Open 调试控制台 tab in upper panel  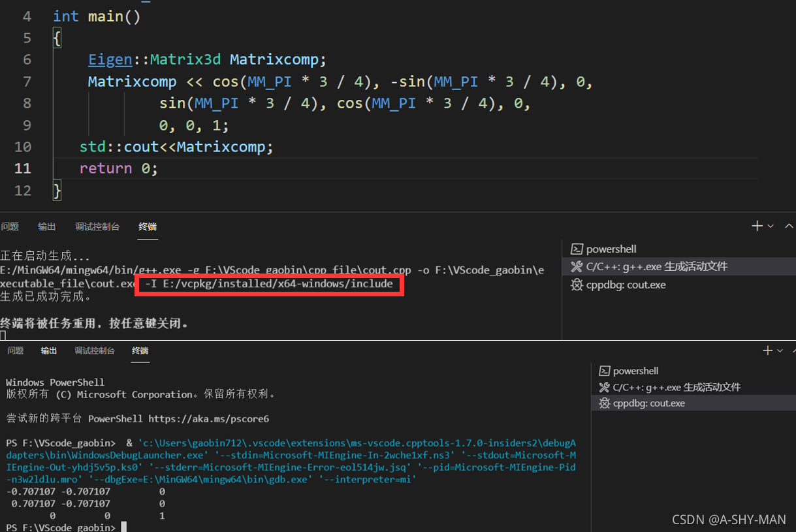point(97,227)
